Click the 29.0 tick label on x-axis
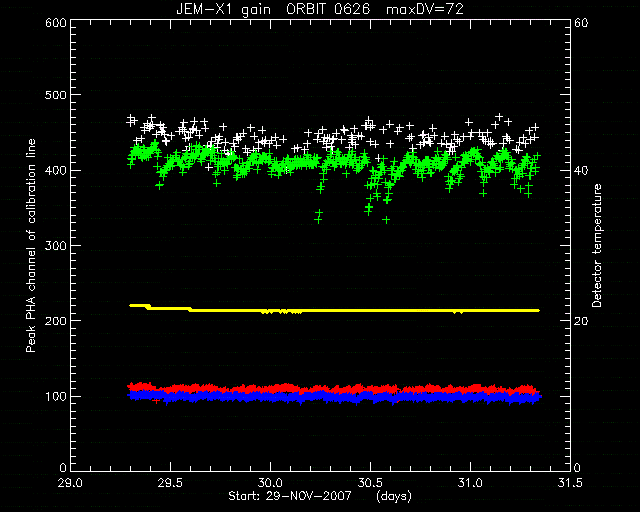640x512 pixels. 71,483
